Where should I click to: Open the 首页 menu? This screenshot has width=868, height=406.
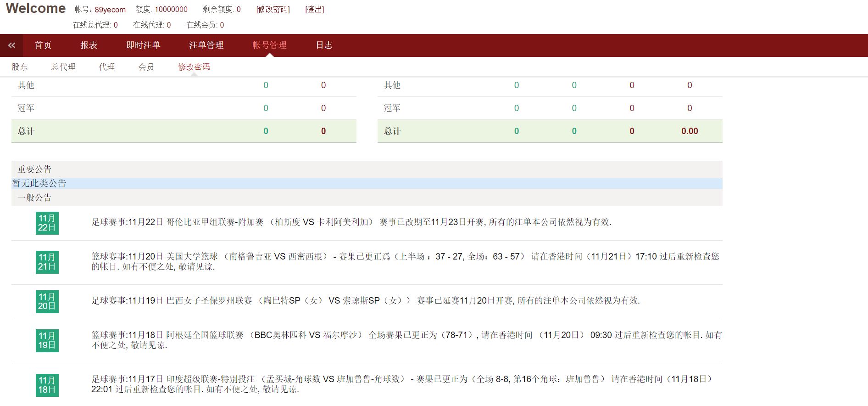tap(43, 45)
